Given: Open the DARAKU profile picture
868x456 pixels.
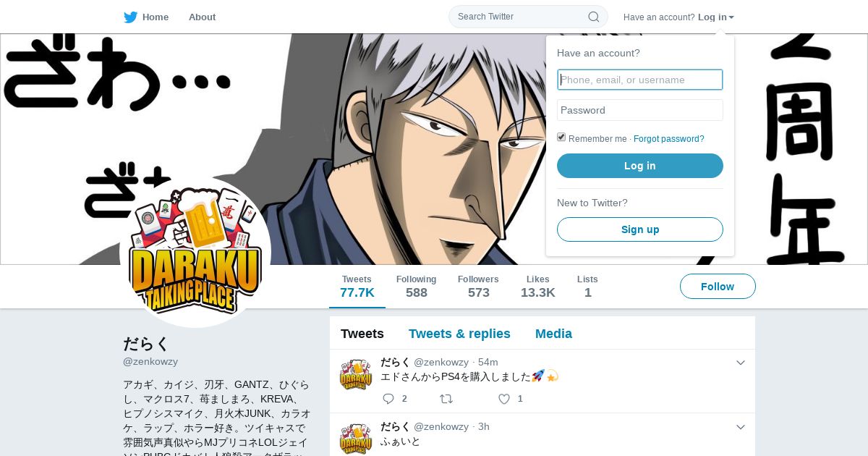Looking at the screenshot, I should pyautogui.click(x=195, y=252).
